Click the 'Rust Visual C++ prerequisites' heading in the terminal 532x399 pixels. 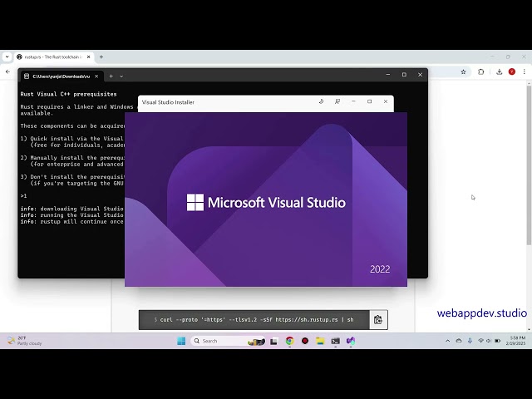[68, 94]
